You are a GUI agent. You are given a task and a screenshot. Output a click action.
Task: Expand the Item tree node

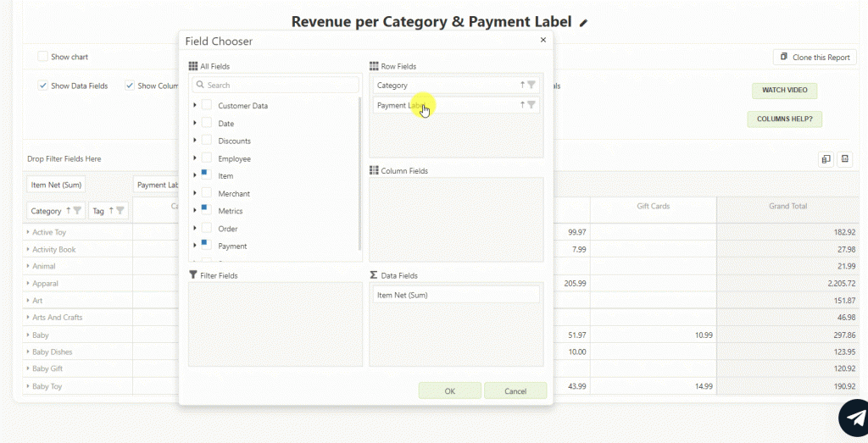[195, 175]
